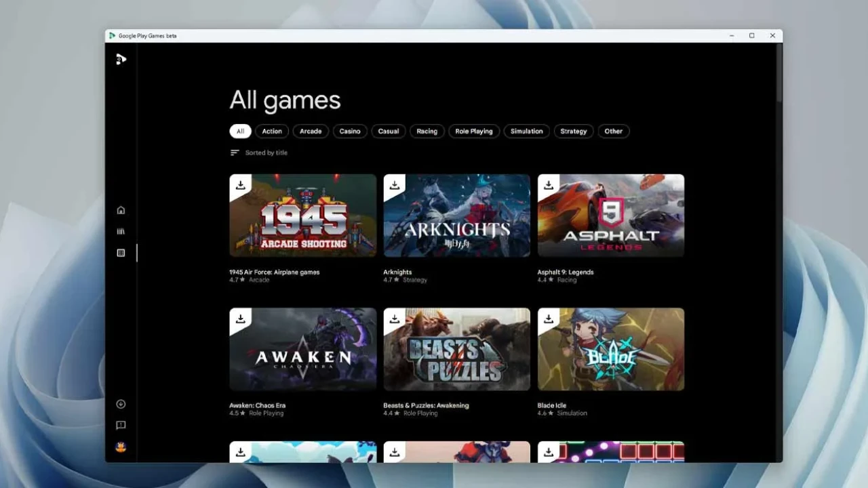Open Blade Idle title link
This screenshot has width=868, height=488.
(551, 405)
